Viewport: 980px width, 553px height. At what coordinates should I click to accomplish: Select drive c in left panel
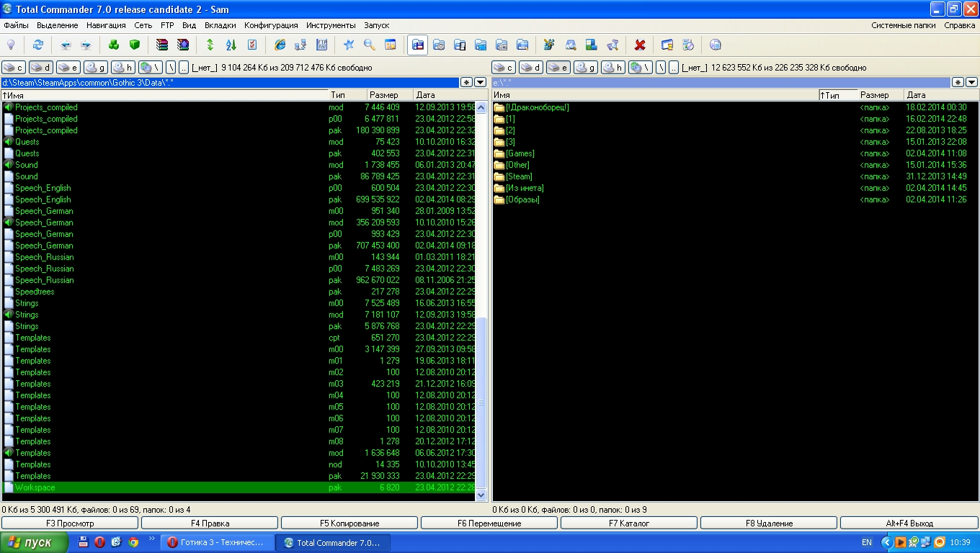(x=14, y=68)
